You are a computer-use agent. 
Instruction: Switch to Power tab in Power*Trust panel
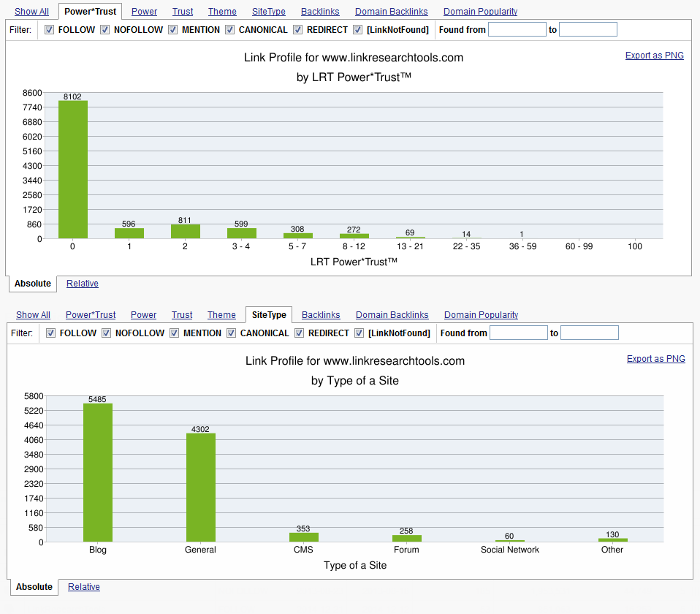[144, 12]
